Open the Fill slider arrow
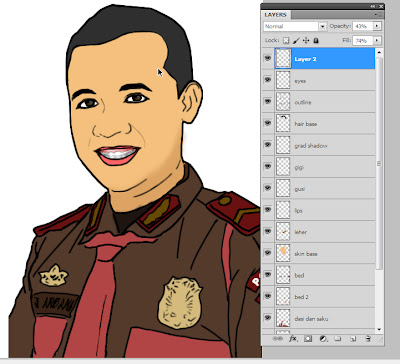400x364 pixels. [x=377, y=40]
